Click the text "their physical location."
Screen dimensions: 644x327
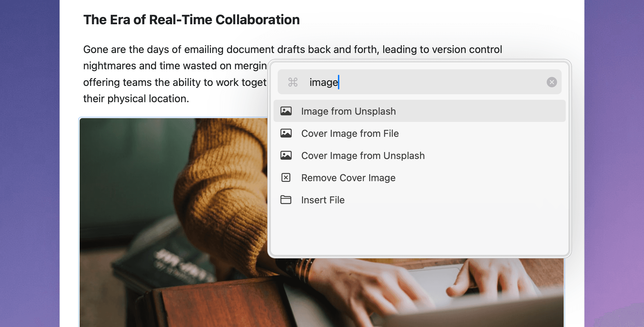(136, 99)
